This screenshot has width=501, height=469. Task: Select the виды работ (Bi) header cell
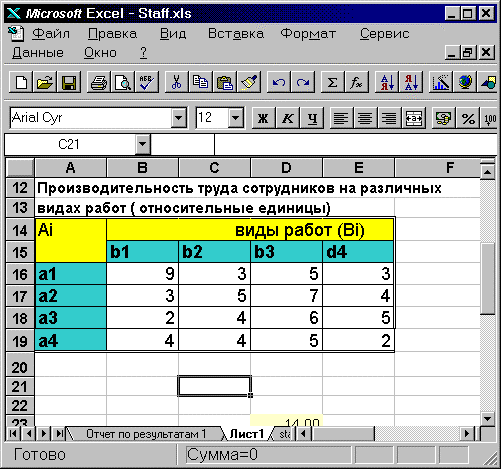(250, 230)
